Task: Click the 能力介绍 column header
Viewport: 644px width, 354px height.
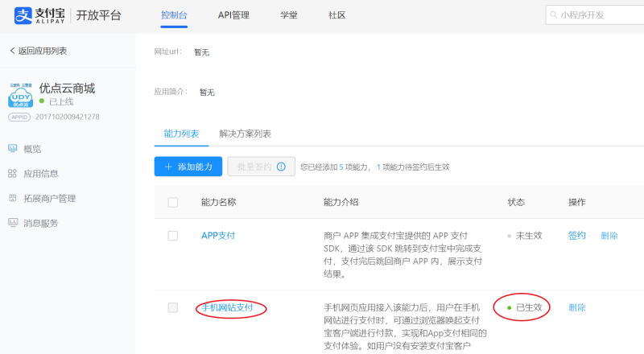Action: coord(341,202)
